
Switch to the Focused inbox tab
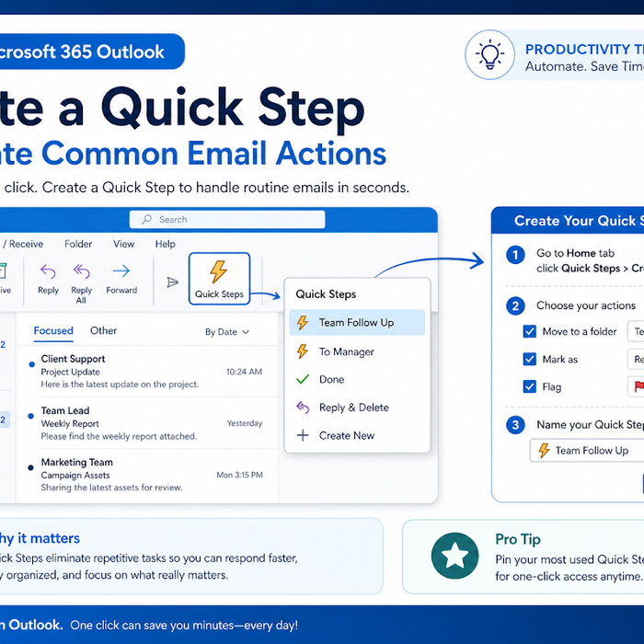tap(53, 330)
